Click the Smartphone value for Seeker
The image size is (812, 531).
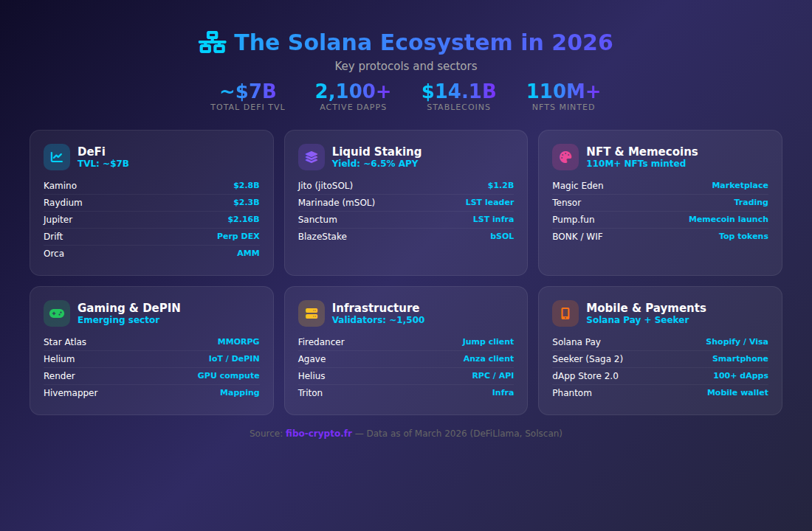pos(740,358)
